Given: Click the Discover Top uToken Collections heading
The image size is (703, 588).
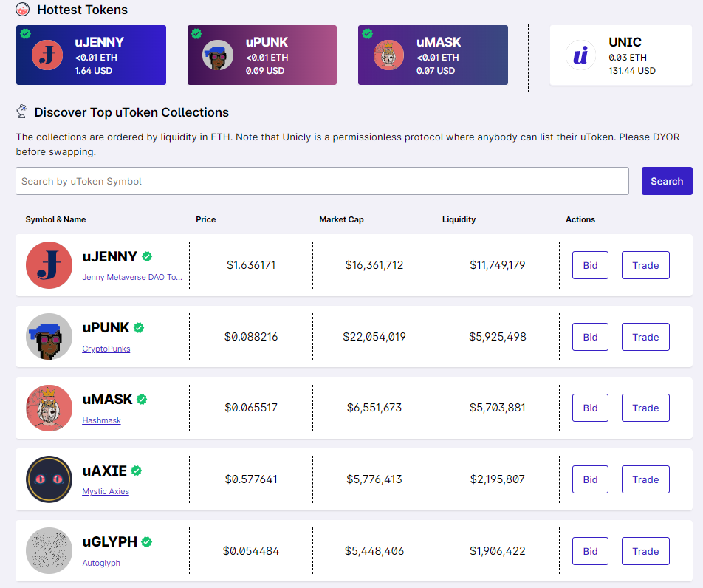Looking at the screenshot, I should point(131,112).
